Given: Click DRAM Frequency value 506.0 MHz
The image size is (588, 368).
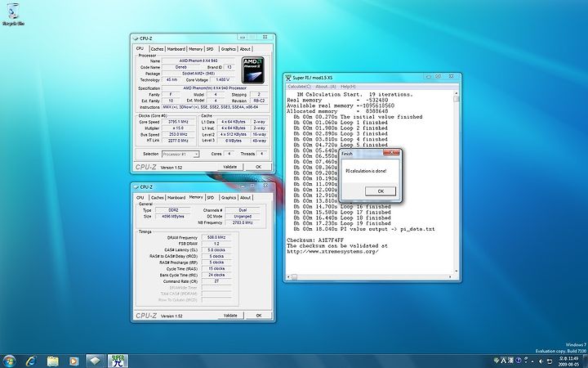Looking at the screenshot, I should (216, 238).
